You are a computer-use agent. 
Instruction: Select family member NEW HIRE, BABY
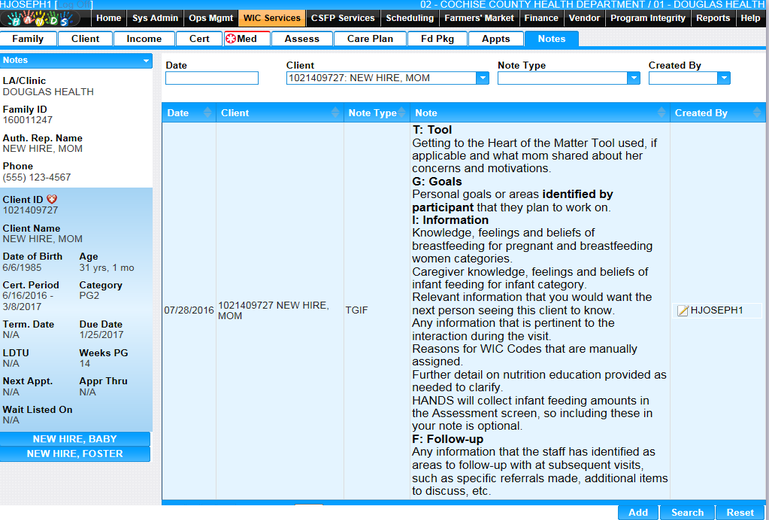pos(75,439)
